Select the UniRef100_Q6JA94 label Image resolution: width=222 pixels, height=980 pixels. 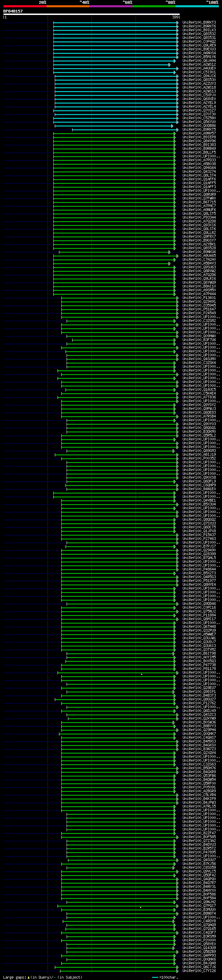click(x=199, y=61)
